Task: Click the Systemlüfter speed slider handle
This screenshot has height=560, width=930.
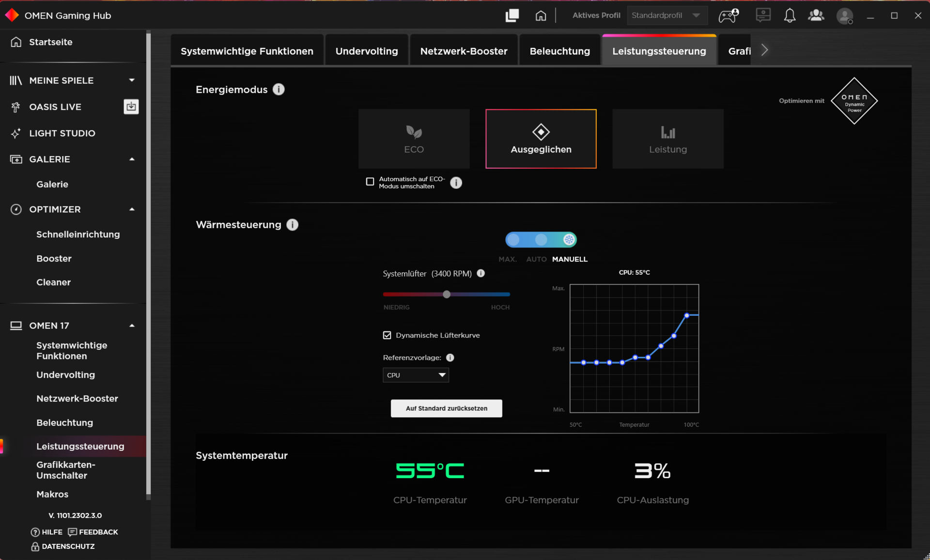Action: click(x=447, y=294)
